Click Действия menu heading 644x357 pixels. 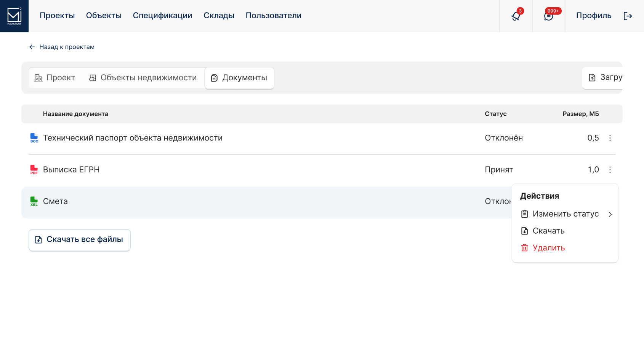[x=540, y=196]
